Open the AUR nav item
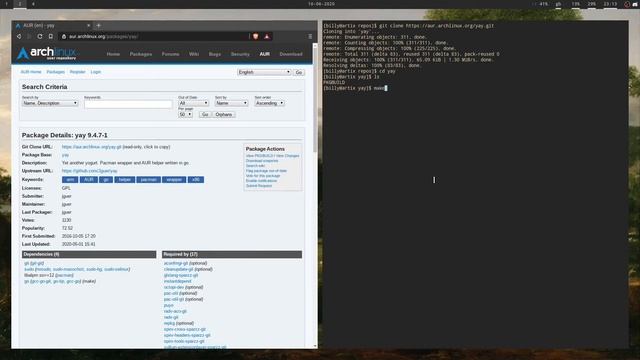The width and height of the screenshot is (640, 360). point(264,54)
